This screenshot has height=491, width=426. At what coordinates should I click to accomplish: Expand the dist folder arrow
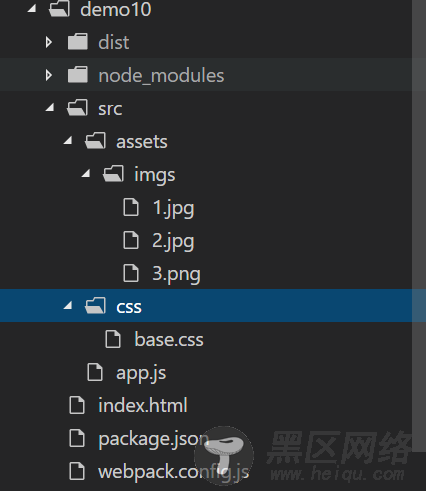(49, 42)
